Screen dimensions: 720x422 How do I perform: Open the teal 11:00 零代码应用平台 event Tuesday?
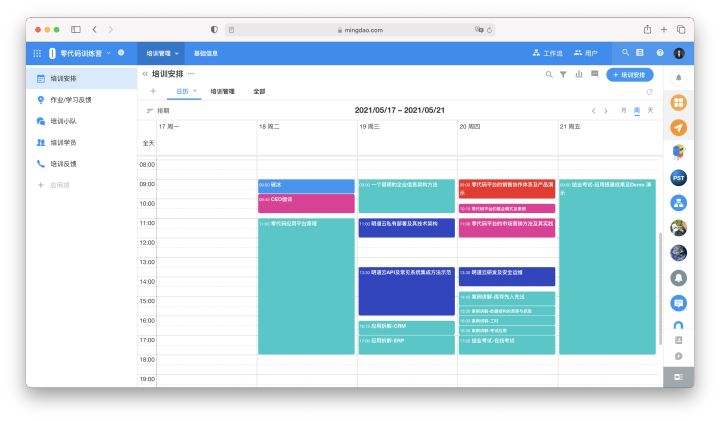[x=306, y=286]
